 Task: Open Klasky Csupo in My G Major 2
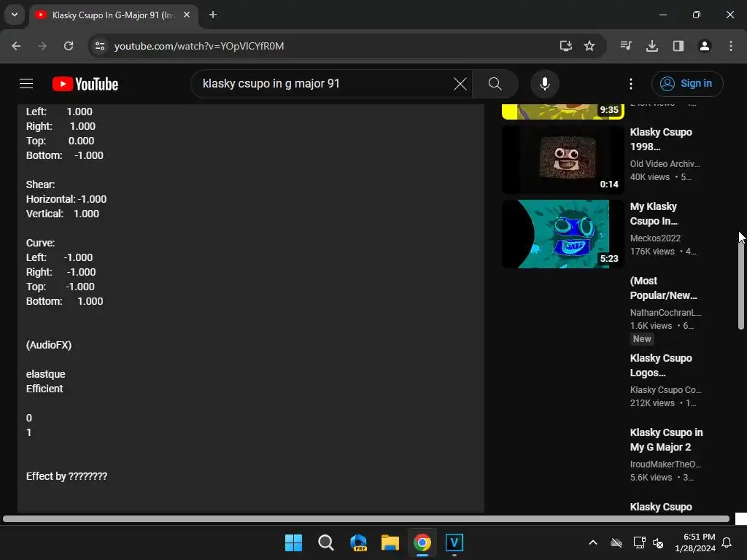(666, 440)
